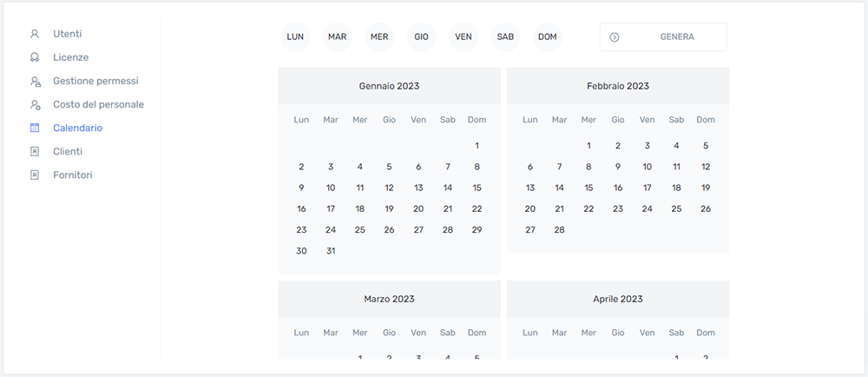Click the Aprile 2023 month header
Screen dimensions: 868x377
(x=618, y=299)
